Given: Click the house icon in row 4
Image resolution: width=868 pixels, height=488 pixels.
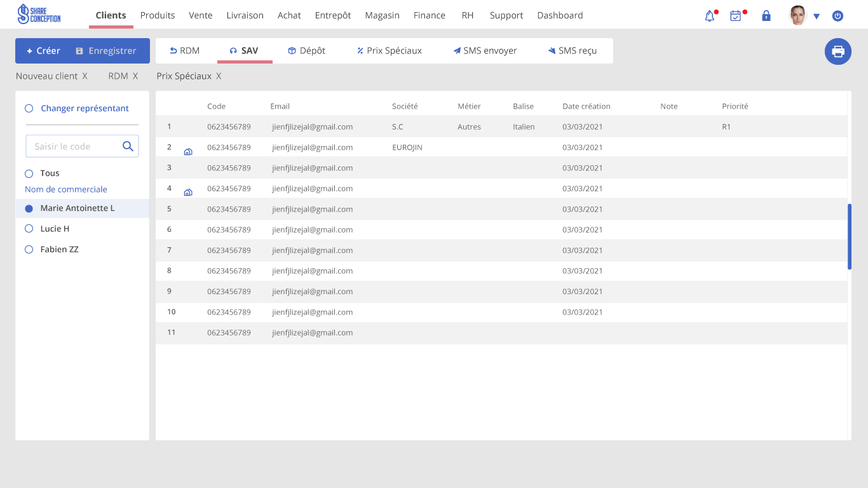Looking at the screenshot, I should pos(188,193).
